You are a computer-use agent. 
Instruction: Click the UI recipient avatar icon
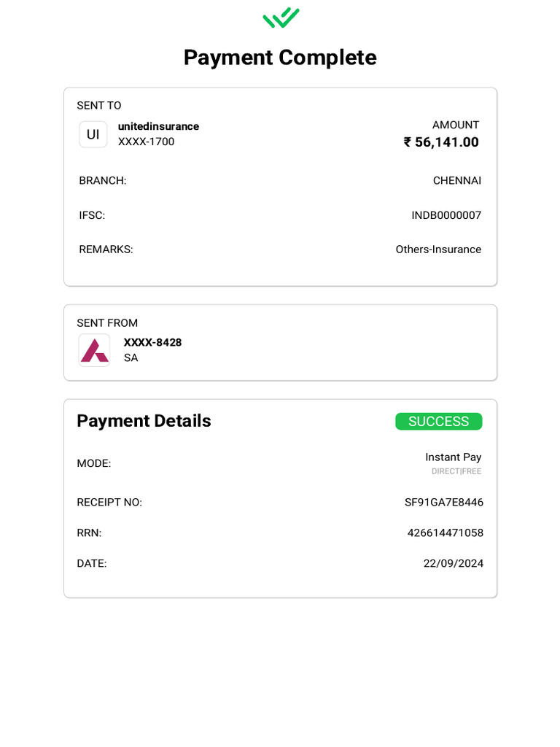pos(93,134)
